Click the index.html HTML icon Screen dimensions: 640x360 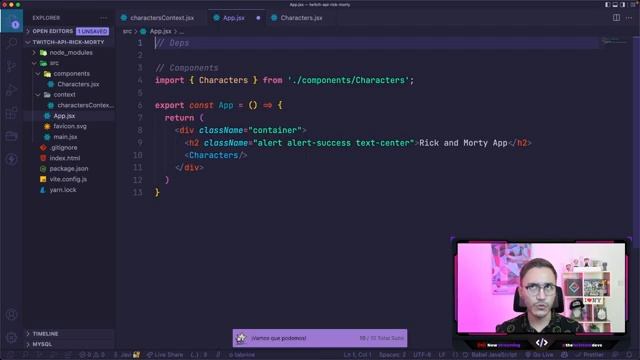(43, 158)
